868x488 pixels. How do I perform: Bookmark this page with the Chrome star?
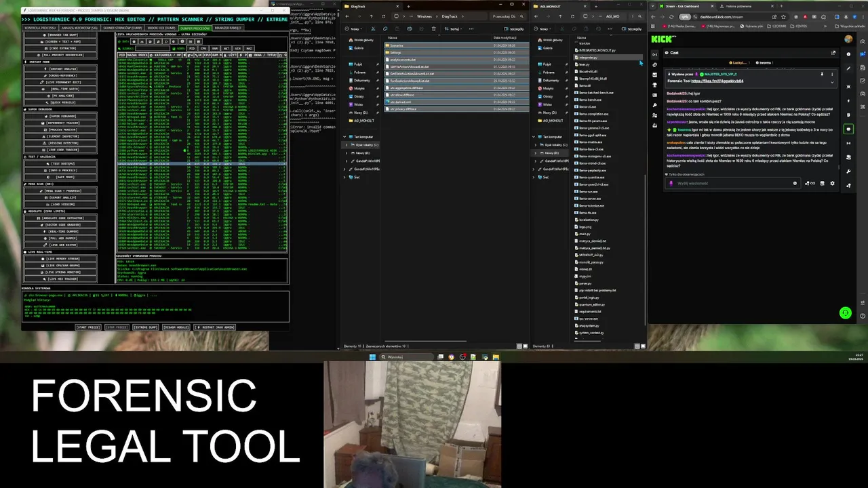(x=783, y=17)
